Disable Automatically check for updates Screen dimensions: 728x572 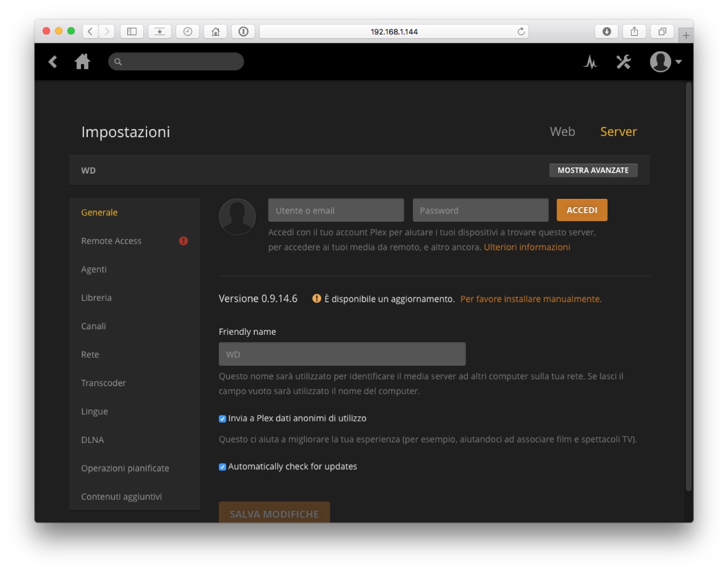point(222,467)
